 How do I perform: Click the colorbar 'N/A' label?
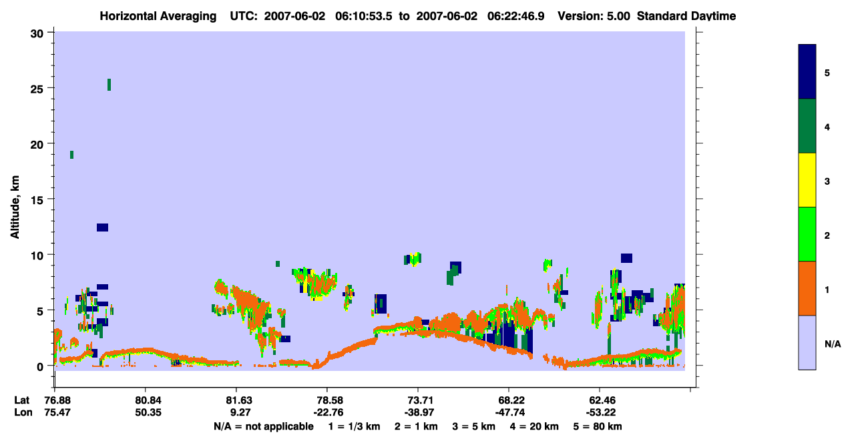833,344
